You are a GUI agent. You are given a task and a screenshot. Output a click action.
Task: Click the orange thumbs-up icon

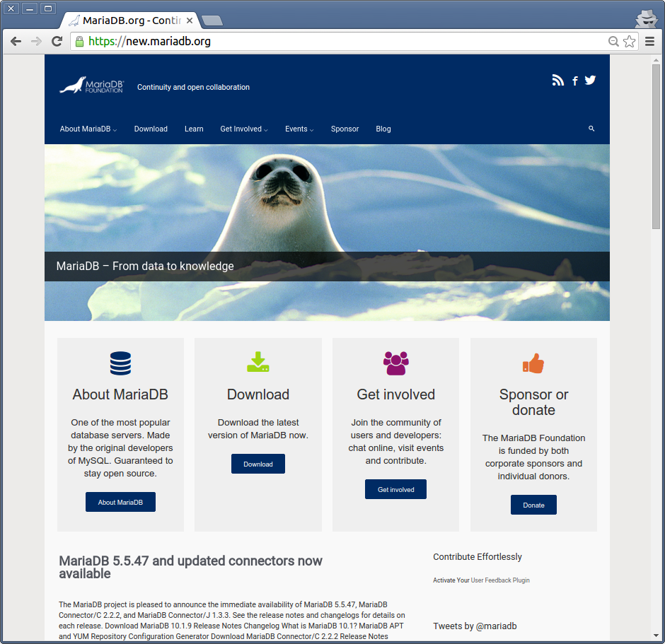tap(533, 363)
